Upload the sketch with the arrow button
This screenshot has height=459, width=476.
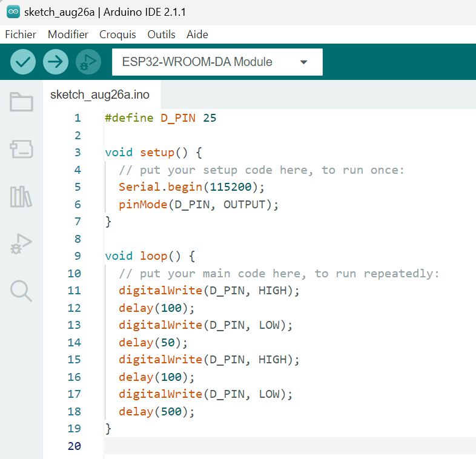point(56,62)
